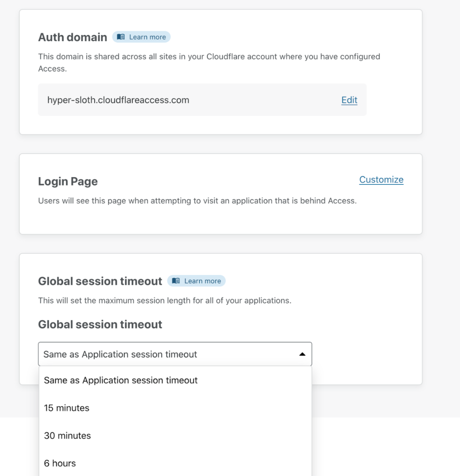This screenshot has height=476, width=460.
Task: Click the maximum session length description text
Action: pyautogui.click(x=164, y=301)
